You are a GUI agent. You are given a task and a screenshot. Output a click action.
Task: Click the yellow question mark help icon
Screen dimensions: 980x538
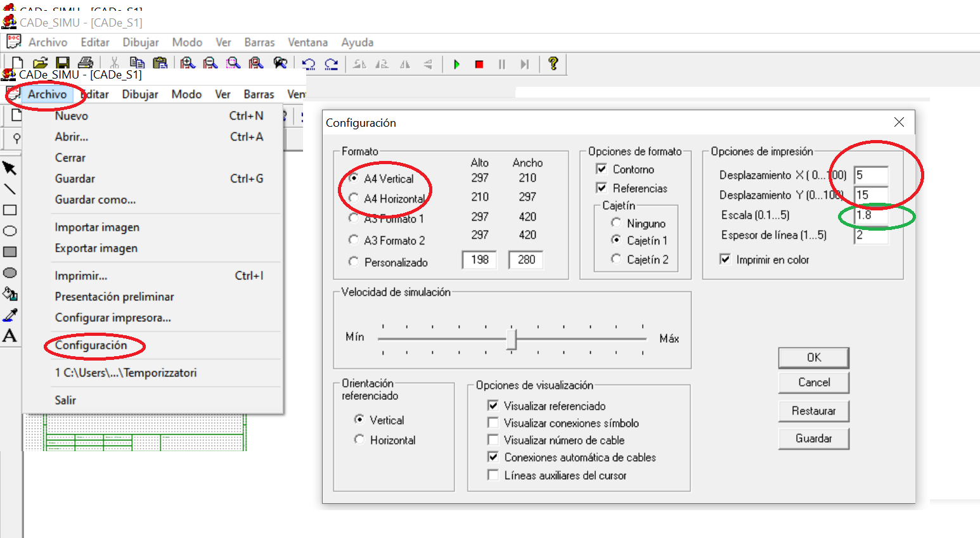553,63
